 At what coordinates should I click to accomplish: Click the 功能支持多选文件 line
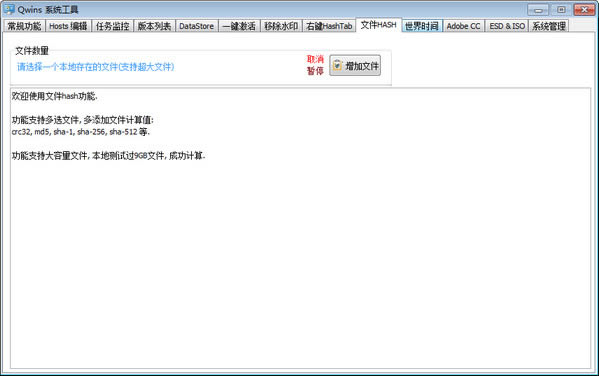point(83,120)
